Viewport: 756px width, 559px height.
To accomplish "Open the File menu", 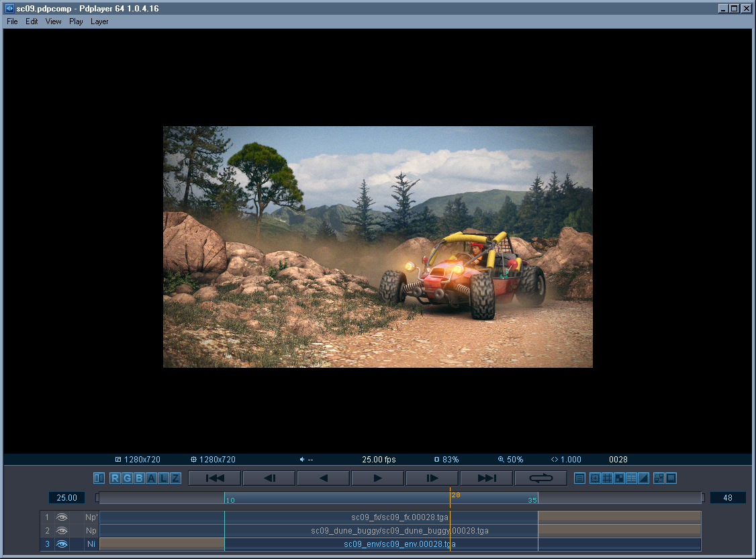I will click(12, 21).
